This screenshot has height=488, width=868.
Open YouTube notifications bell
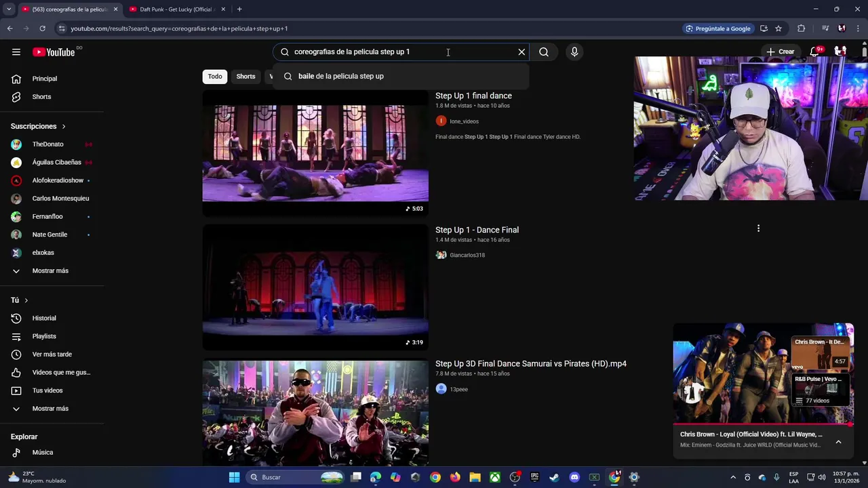tap(815, 52)
